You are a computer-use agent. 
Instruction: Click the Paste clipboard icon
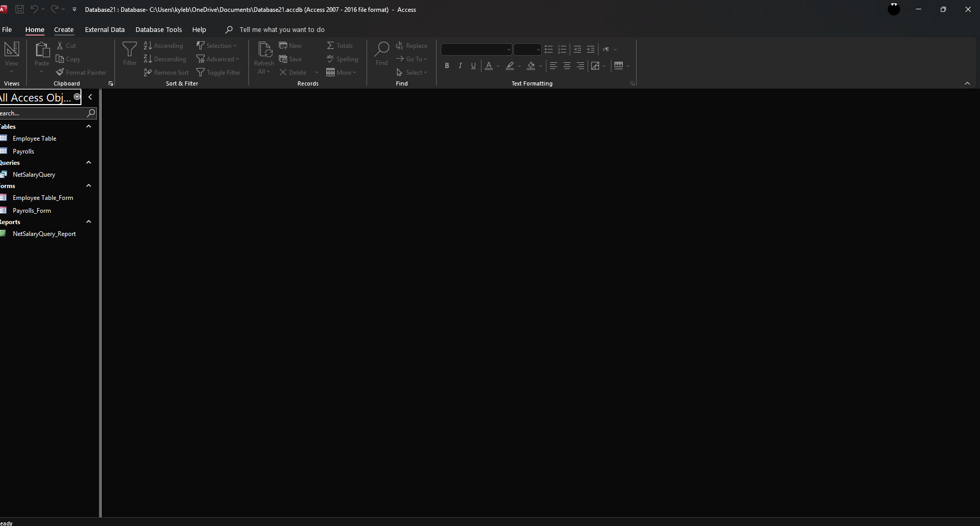point(42,49)
